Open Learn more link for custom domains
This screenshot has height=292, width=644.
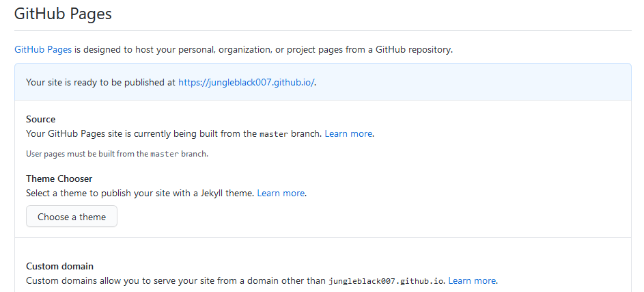click(472, 280)
